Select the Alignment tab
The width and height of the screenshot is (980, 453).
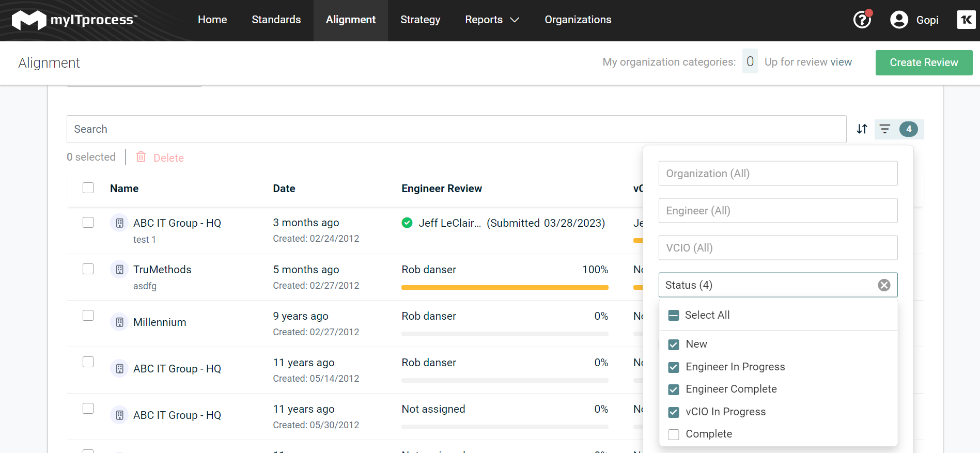(351, 20)
